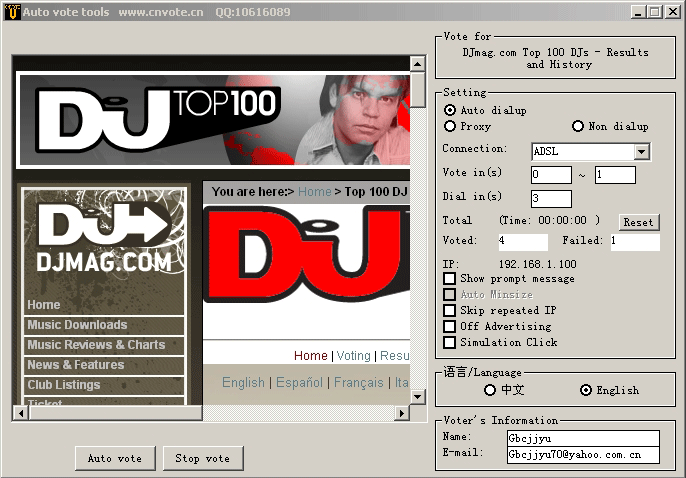This screenshot has height=478, width=686.
Task: Toggle Skip repeated IP checkbox
Action: [x=450, y=311]
